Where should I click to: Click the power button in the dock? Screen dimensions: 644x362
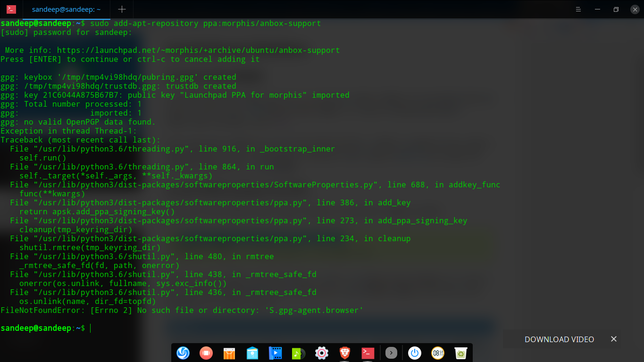[414, 353]
